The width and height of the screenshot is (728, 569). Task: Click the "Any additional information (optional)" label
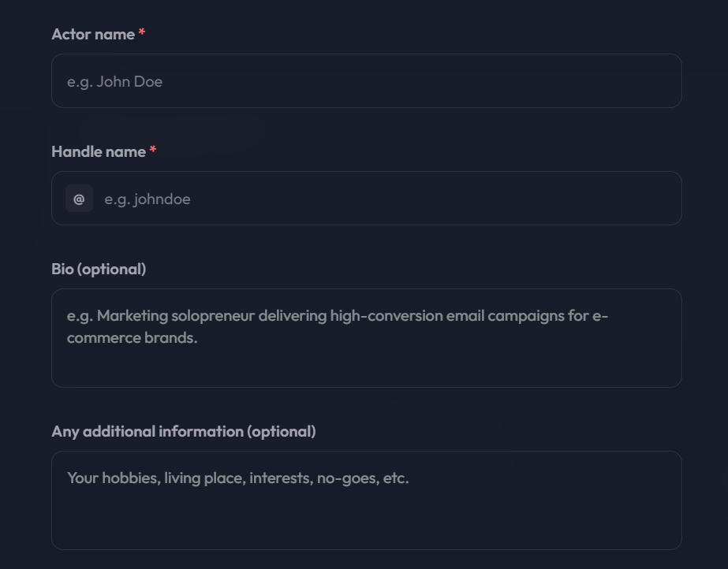184,431
